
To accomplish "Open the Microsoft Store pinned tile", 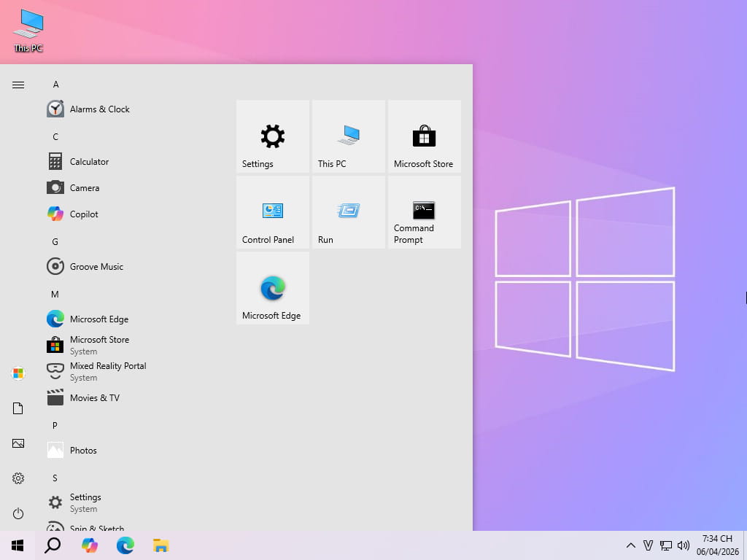I will tap(425, 136).
